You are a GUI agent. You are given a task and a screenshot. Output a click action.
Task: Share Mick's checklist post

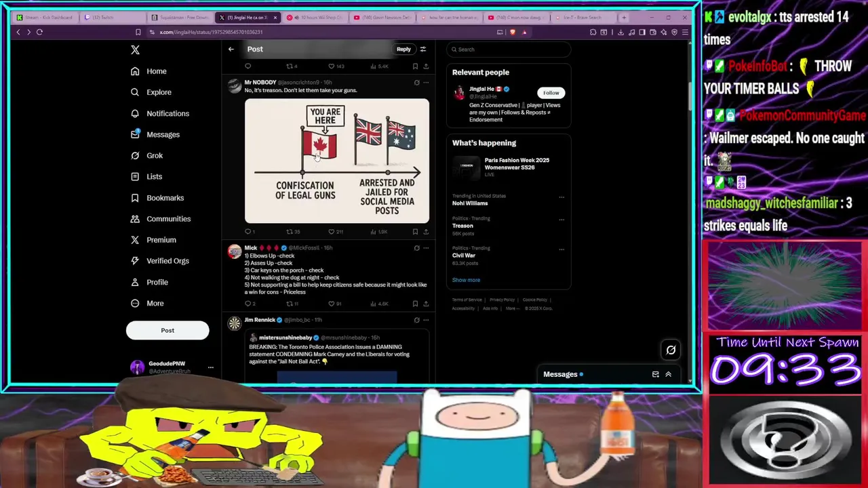426,304
